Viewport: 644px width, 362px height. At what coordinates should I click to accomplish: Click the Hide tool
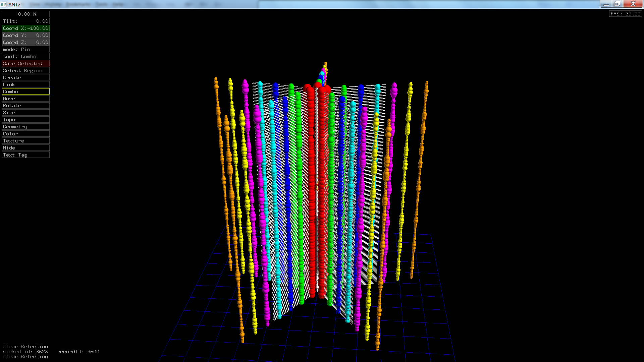click(25, 148)
